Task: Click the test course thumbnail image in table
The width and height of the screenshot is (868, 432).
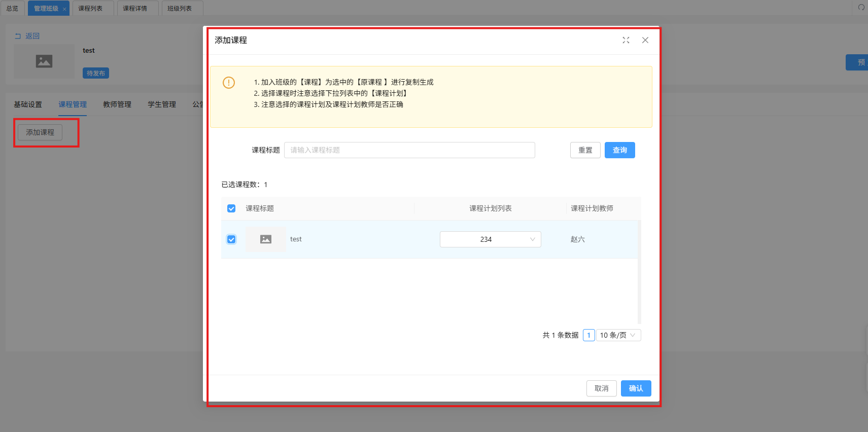Action: (266, 239)
